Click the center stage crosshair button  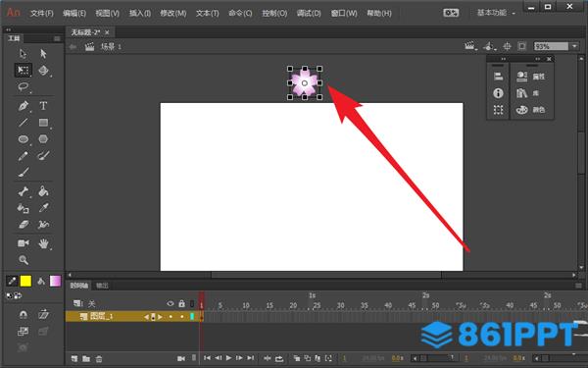coord(507,46)
